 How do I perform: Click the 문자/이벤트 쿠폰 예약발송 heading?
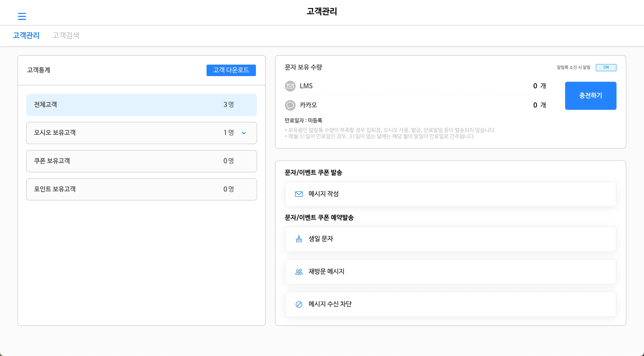point(319,218)
